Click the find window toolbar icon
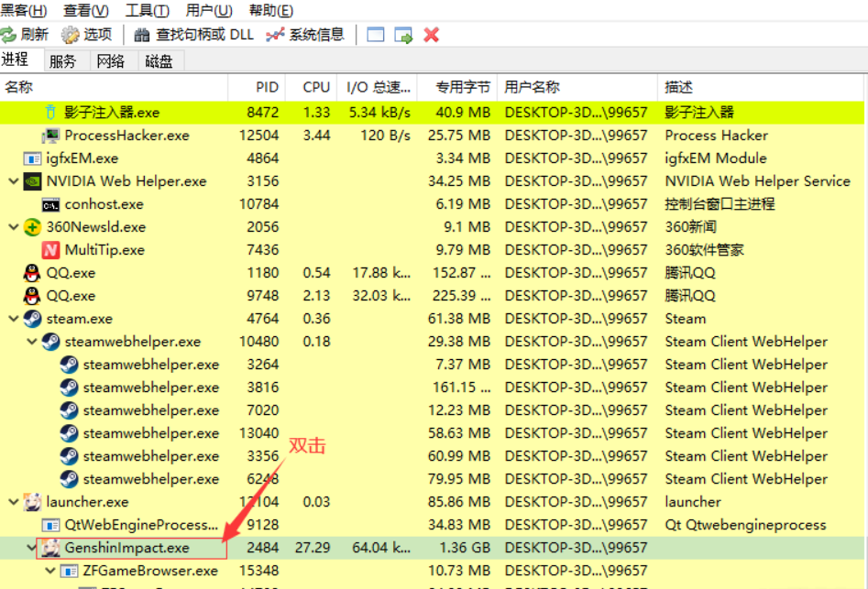The image size is (868, 589). tap(375, 35)
